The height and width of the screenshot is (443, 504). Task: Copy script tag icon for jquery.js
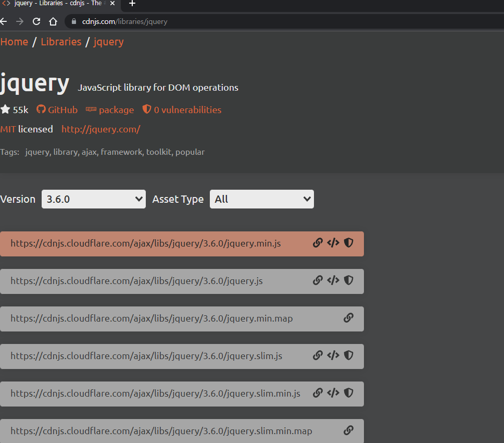pos(333,280)
